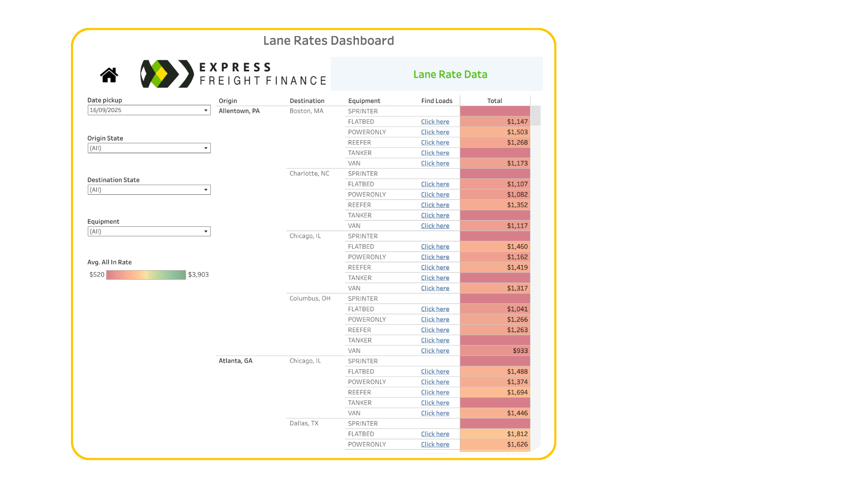868x488 pixels.
Task: Follow Click here for Columbus VAN
Action: [435, 351]
